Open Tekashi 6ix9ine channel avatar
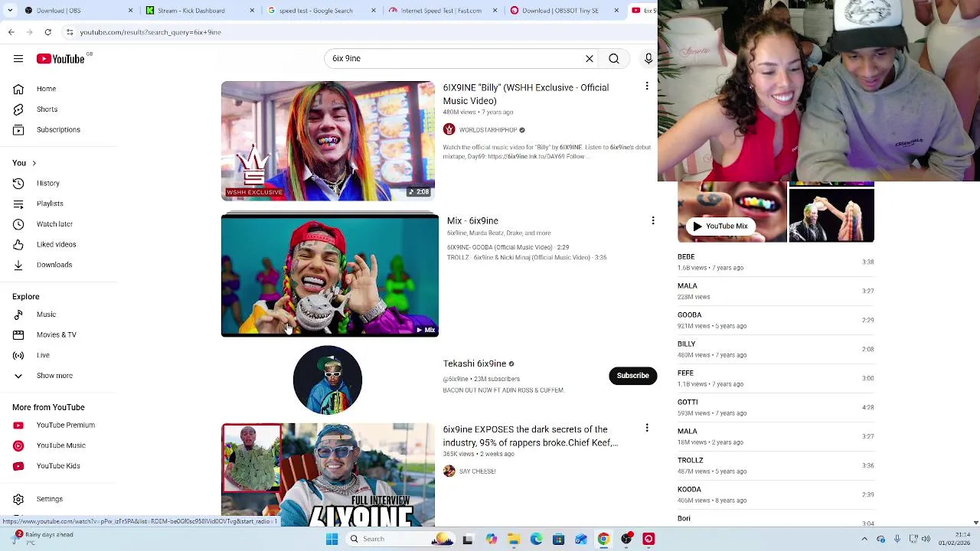Screen dimensions: 980x551 pos(328,380)
